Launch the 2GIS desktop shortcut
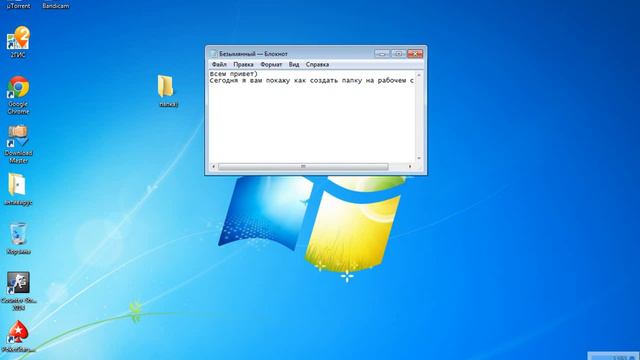 (x=18, y=42)
